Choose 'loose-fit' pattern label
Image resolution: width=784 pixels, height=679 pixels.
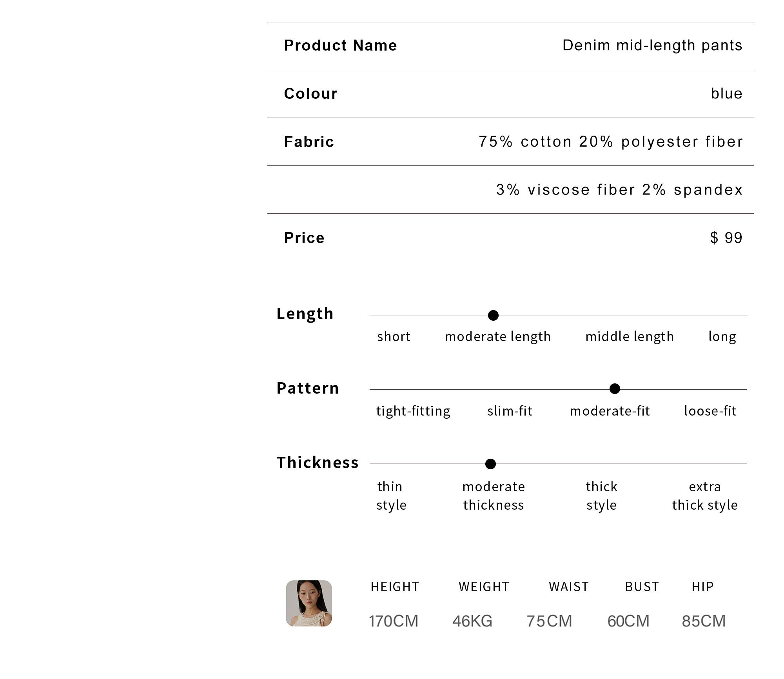click(710, 411)
